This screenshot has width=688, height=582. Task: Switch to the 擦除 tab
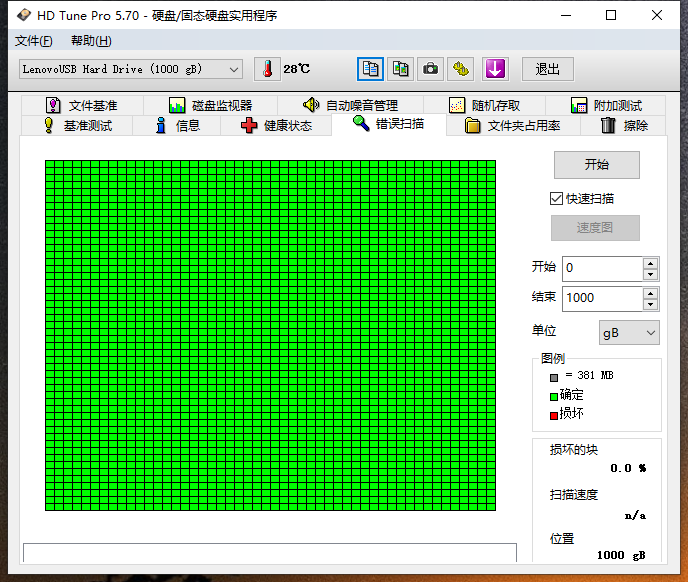(624, 126)
